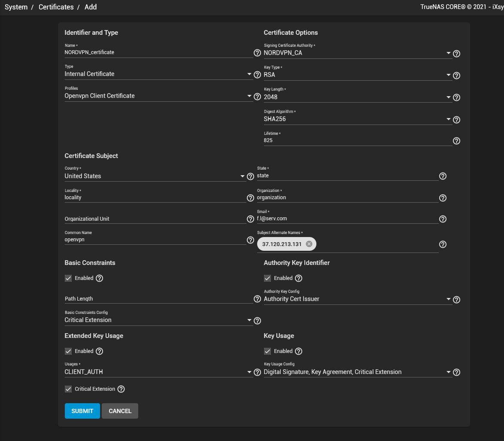Show help for Path Length field
The width and height of the screenshot is (504, 441).
coord(257,299)
